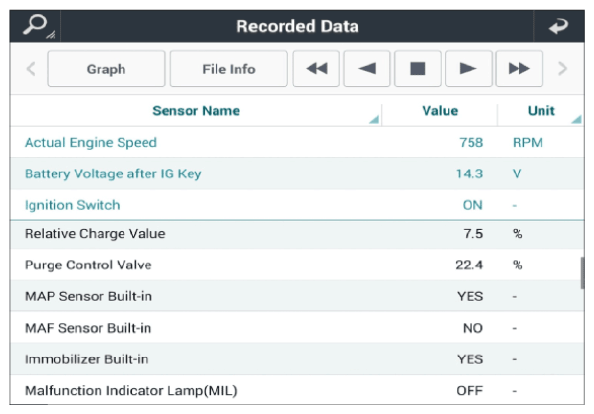594x414 pixels.
Task: Select the Malfunction Indicator Lamp(MIL) row
Action: [297, 390]
